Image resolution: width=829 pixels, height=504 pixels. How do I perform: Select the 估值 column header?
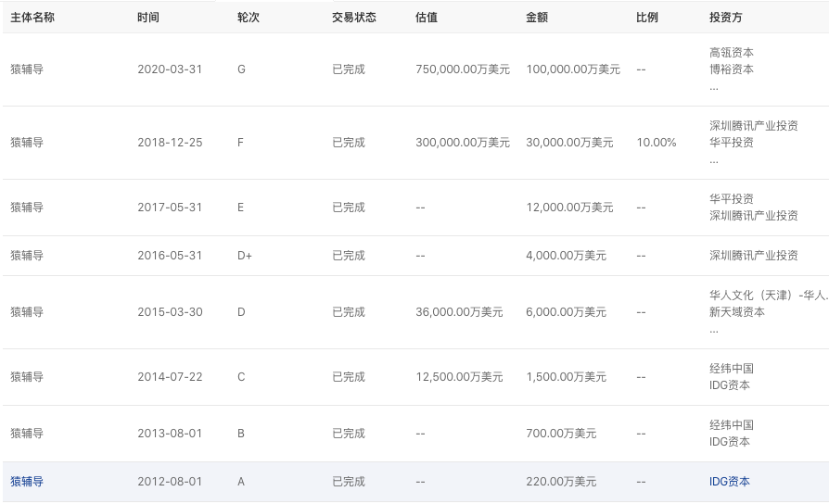pyautogui.click(x=427, y=18)
